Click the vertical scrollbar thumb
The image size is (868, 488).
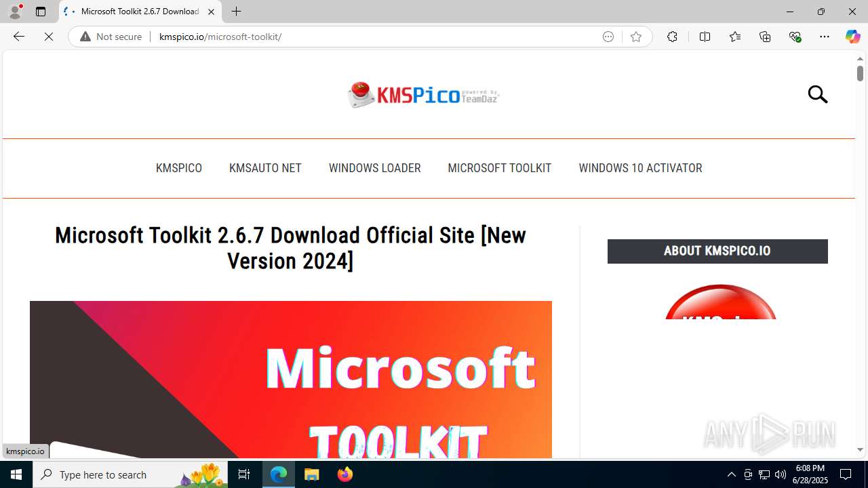(x=860, y=73)
